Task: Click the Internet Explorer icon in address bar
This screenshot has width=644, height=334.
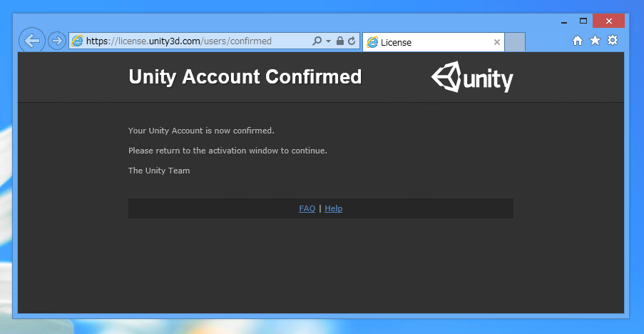Action: click(x=77, y=41)
